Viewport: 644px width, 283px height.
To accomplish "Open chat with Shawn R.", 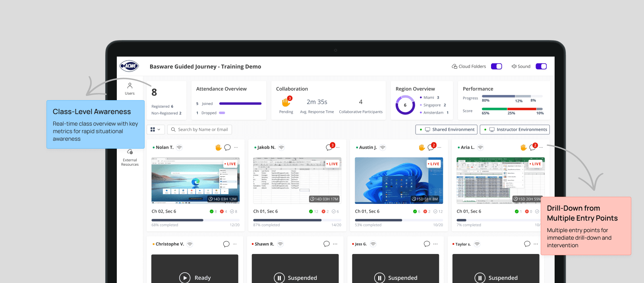I will pos(327,244).
